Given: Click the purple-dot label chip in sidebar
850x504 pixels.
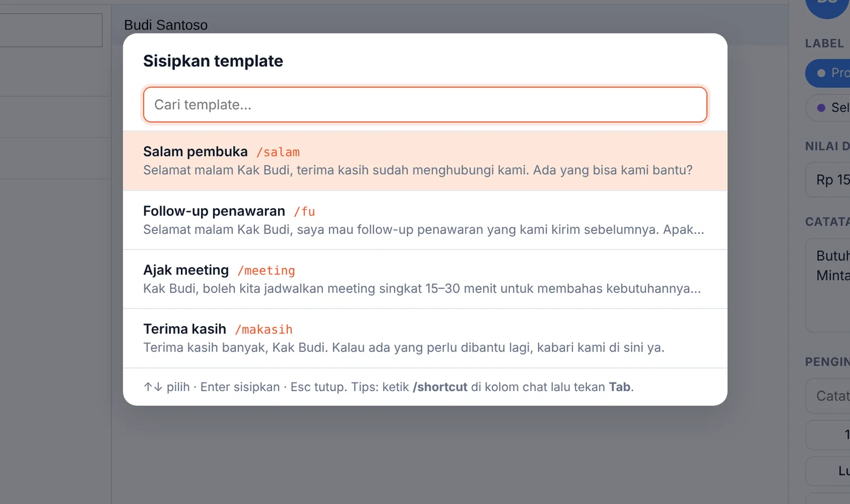Looking at the screenshot, I should 828,107.
